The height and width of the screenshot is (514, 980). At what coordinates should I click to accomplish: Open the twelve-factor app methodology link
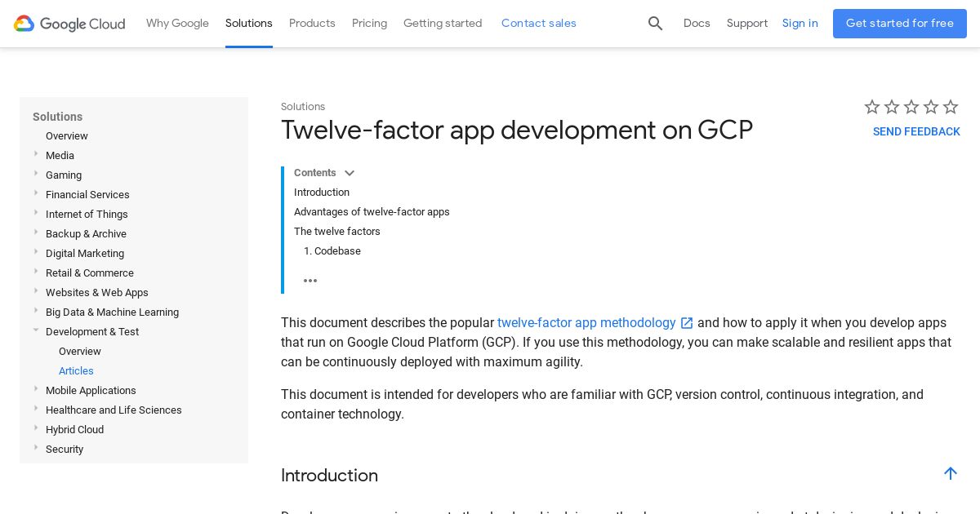point(586,323)
